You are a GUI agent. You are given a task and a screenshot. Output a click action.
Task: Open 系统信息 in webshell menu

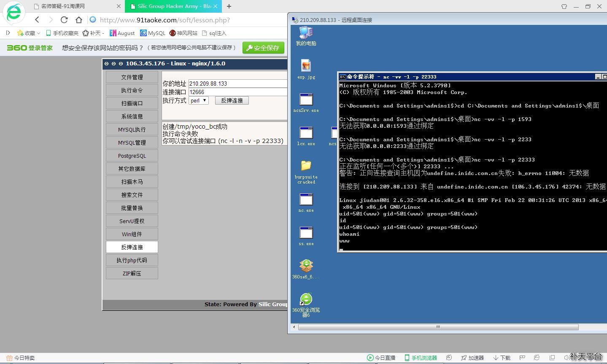132,116
